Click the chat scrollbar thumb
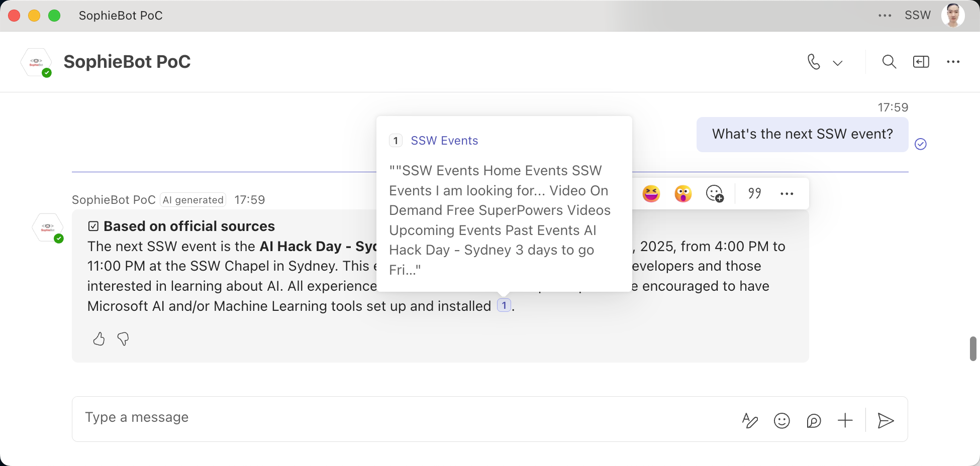Image resolution: width=980 pixels, height=466 pixels. (973, 348)
